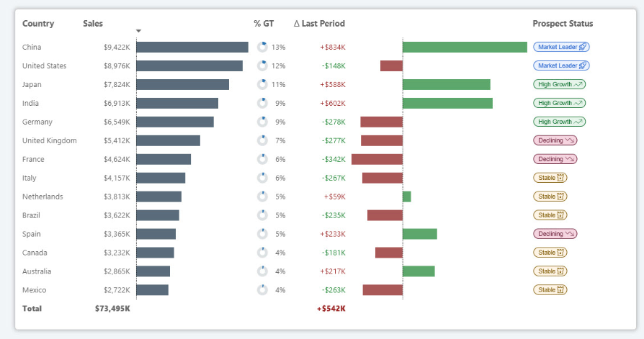Screen dimensions: 644x339
Task: Click France's red negative change bar
Action: [377, 159]
